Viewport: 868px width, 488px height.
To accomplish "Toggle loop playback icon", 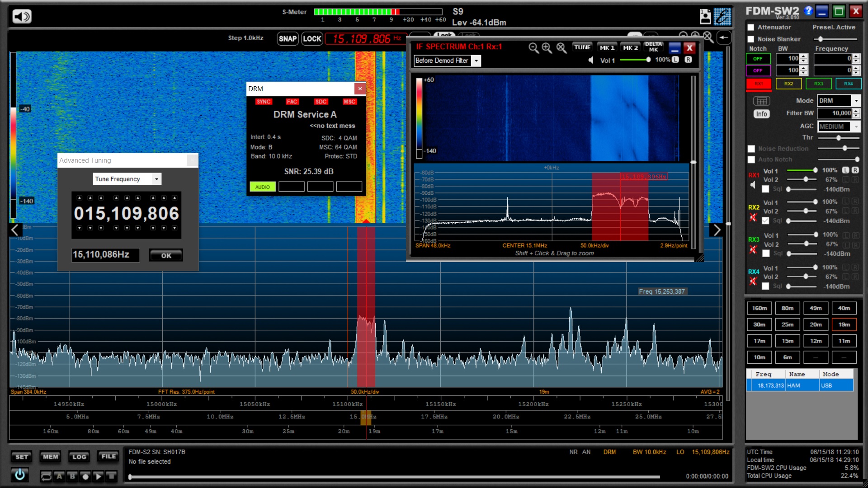I will [46, 476].
